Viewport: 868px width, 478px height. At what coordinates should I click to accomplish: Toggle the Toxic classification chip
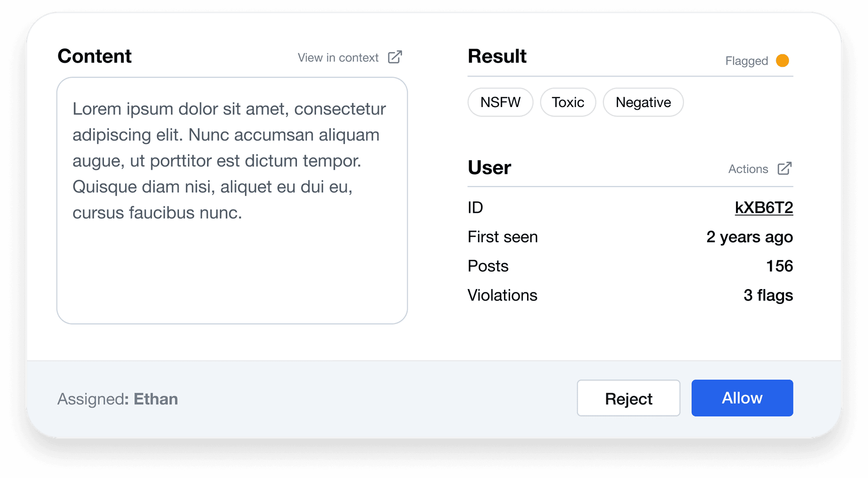[x=568, y=102]
